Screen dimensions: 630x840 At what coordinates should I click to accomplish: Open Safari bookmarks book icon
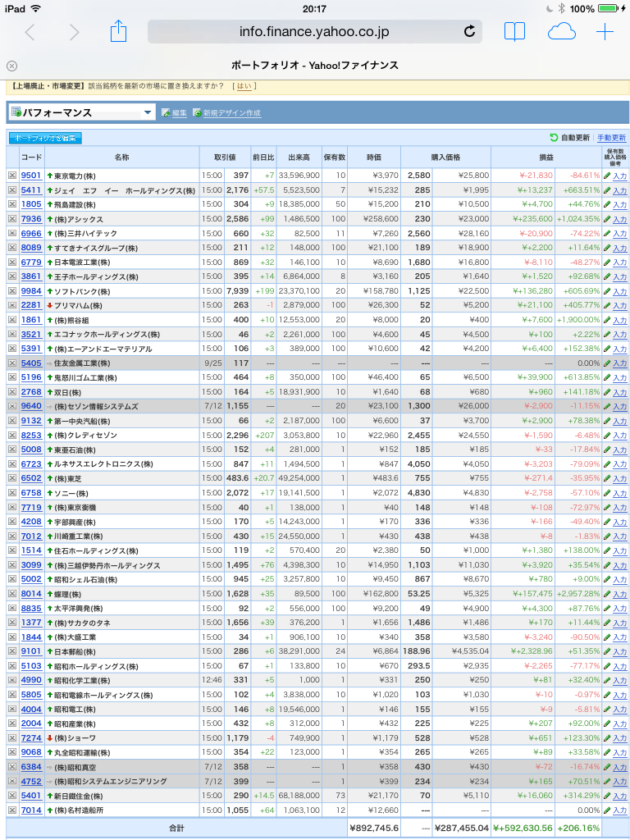point(515,32)
